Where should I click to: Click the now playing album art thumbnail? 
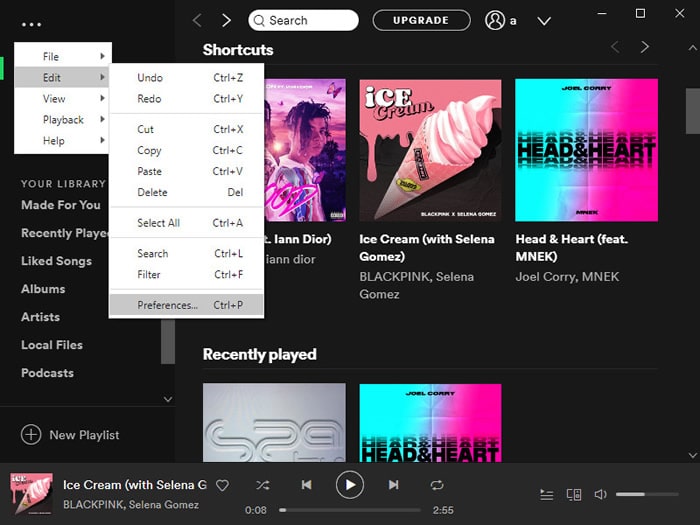coord(31,494)
